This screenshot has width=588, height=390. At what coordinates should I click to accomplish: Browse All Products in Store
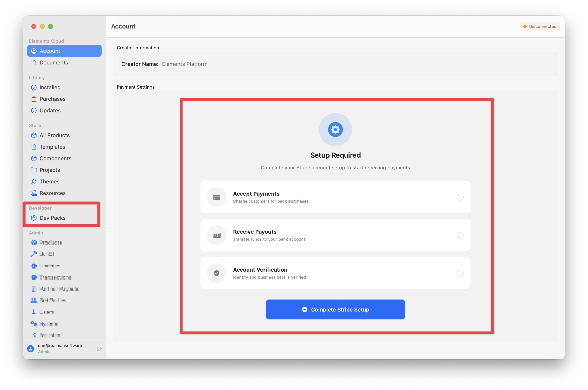55,135
